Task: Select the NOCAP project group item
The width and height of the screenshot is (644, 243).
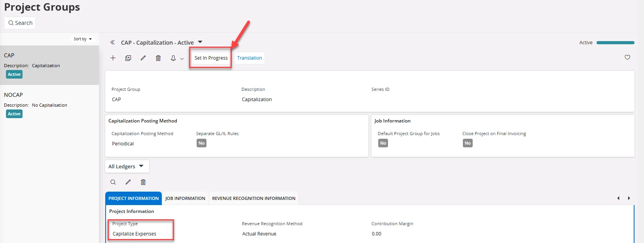Action: (49, 105)
